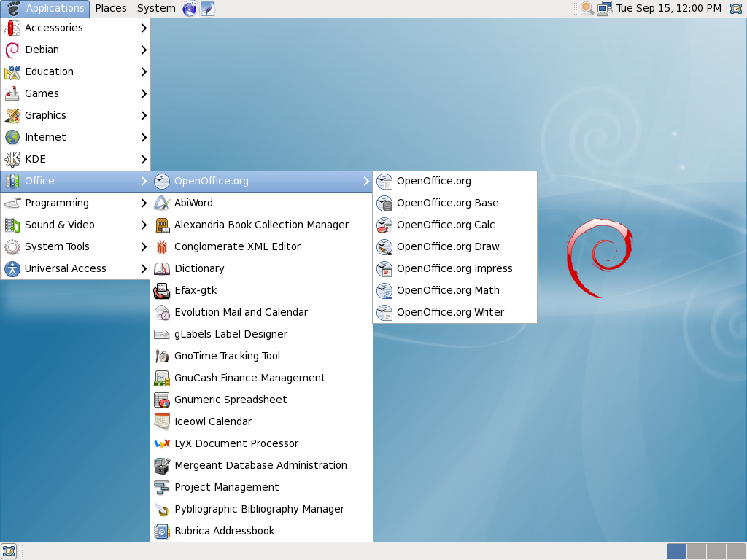The height and width of the screenshot is (560, 747).
Task: Click the Evolution mail envelope icon
Action: (x=162, y=312)
